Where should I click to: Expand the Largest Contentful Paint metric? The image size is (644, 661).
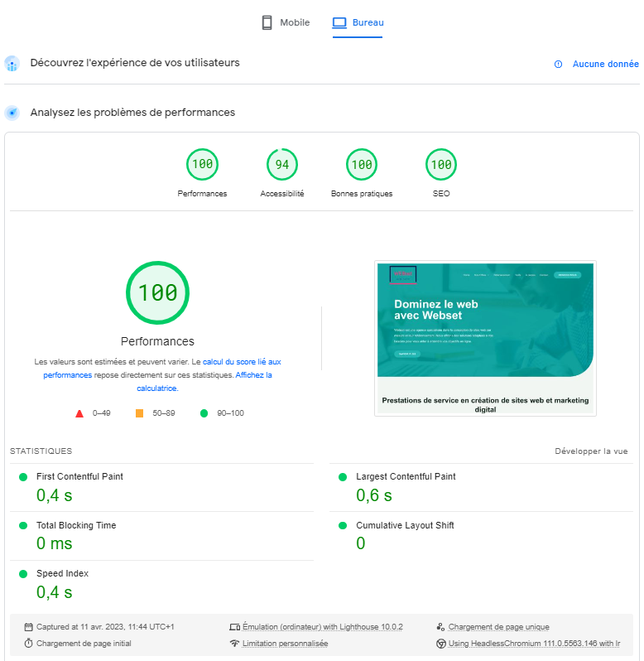pos(406,476)
